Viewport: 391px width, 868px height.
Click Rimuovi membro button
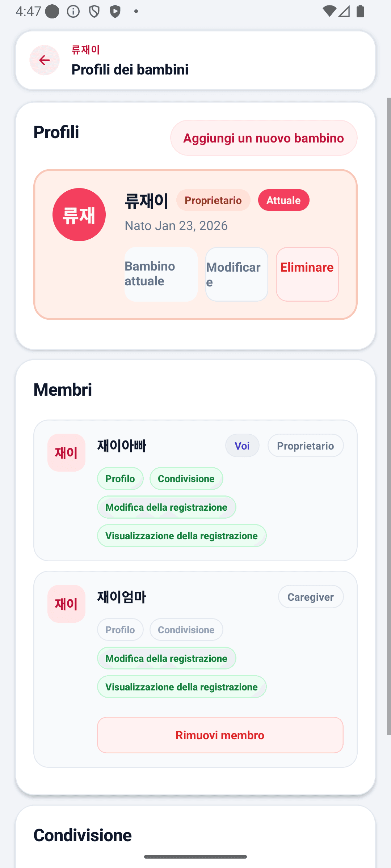[x=220, y=735]
